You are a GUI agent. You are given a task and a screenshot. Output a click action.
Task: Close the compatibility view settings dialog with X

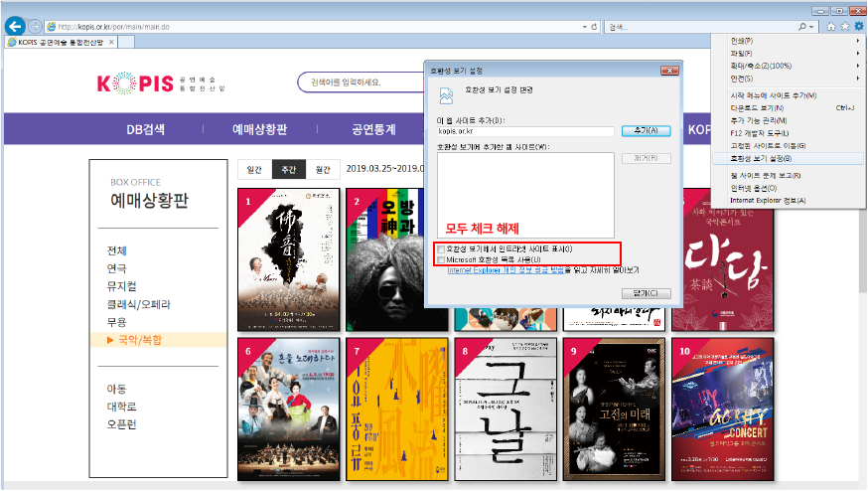(x=669, y=71)
